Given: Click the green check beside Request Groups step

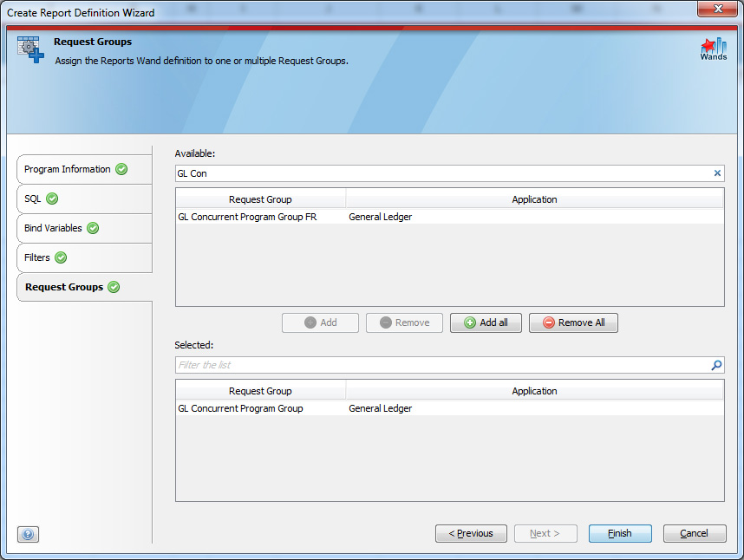Looking at the screenshot, I should pyautogui.click(x=114, y=287).
